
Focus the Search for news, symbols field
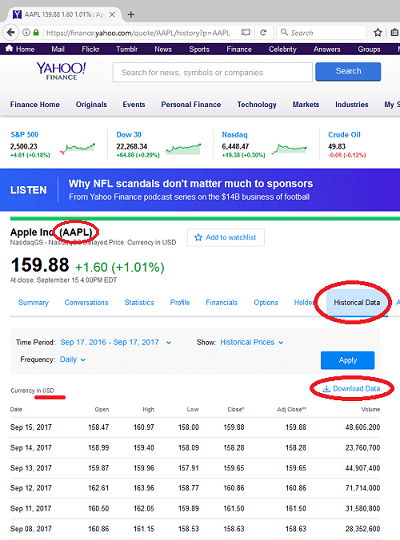tap(213, 72)
